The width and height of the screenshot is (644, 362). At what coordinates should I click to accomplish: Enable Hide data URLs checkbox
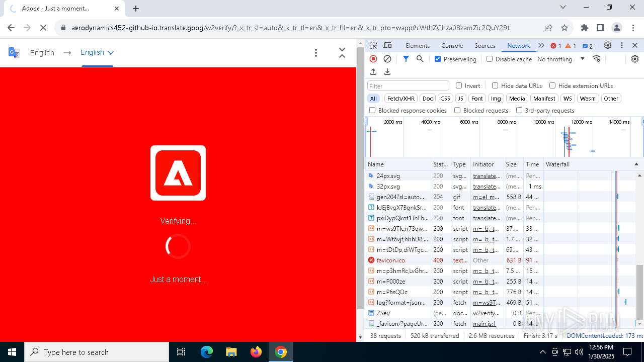pyautogui.click(x=495, y=85)
